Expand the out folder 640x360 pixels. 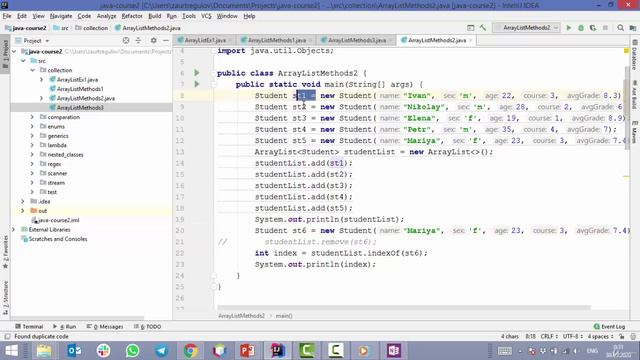coord(23,211)
